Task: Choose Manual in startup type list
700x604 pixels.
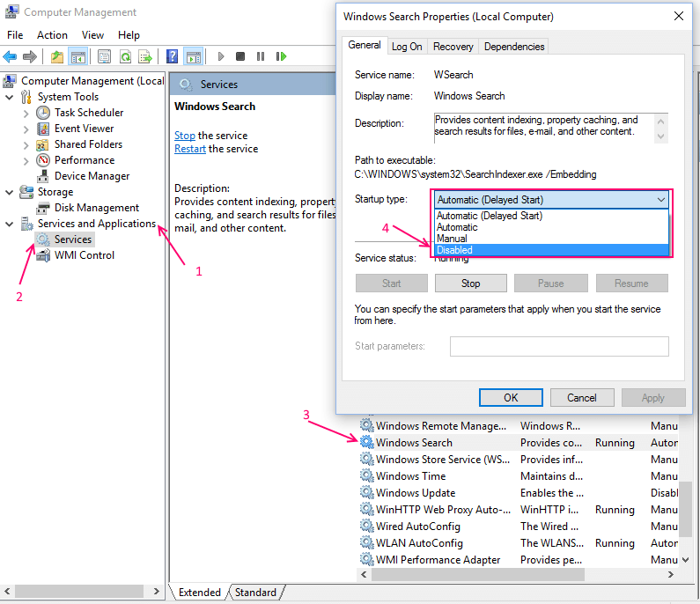Action: click(x=551, y=239)
